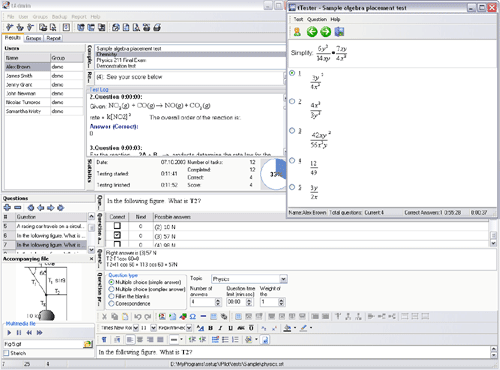The width and height of the screenshot is (500, 370).
Task: Click the Cut scissors icon in editor toolbar
Action: (x=104, y=316)
